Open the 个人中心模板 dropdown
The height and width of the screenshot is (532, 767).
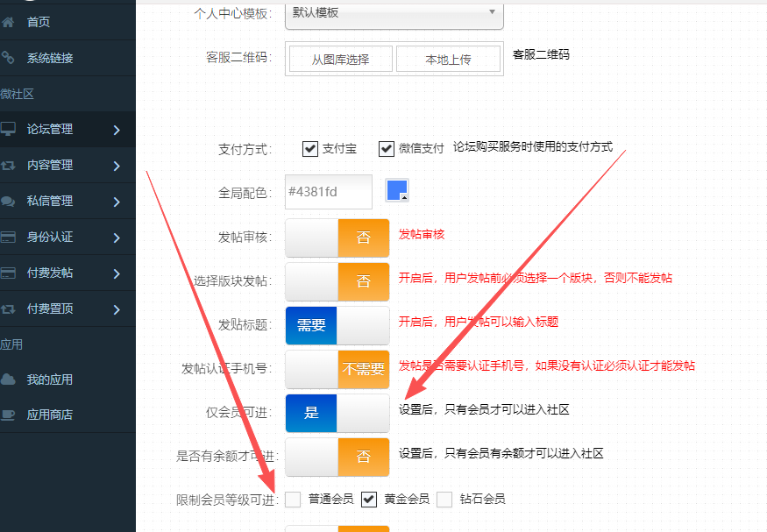tap(394, 13)
